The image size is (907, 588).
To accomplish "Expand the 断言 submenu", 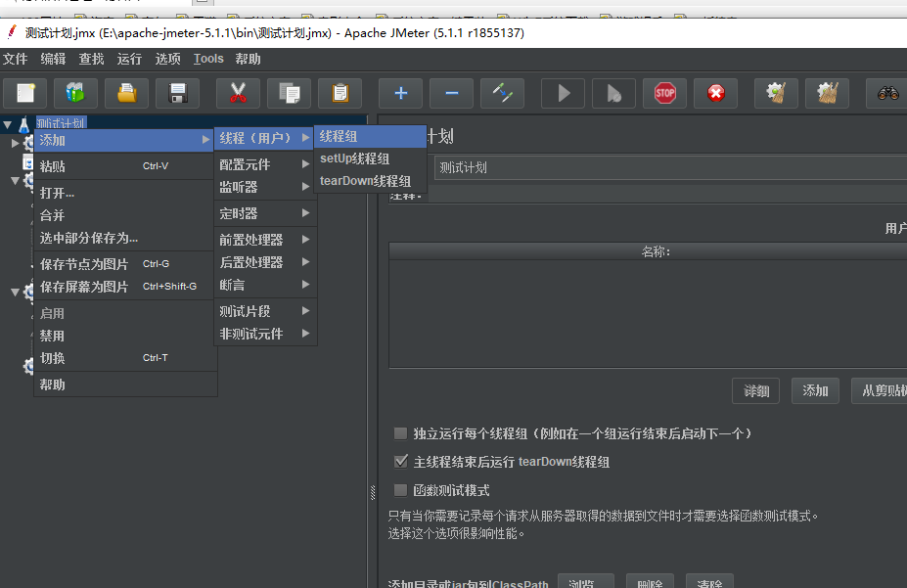I will (265, 285).
